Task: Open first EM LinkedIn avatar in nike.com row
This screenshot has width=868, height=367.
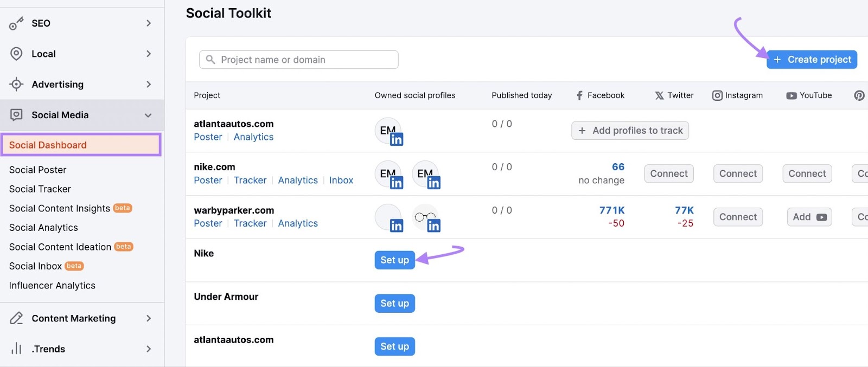Action: [389, 175]
